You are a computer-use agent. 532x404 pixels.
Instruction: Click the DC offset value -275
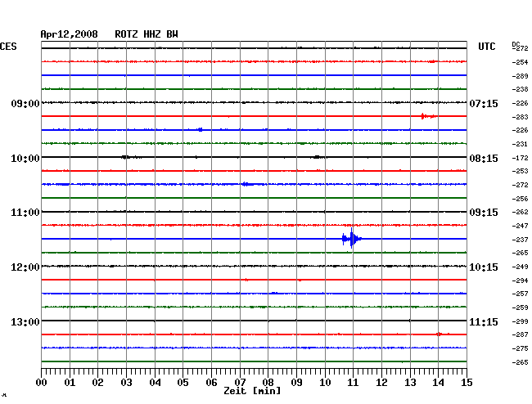[520, 348]
